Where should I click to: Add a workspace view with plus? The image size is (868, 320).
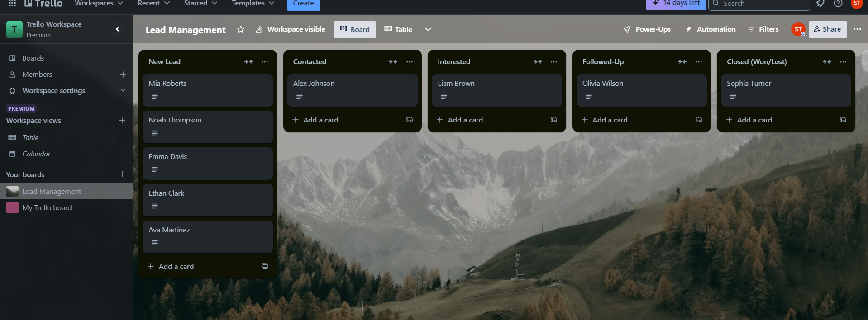[x=122, y=120]
